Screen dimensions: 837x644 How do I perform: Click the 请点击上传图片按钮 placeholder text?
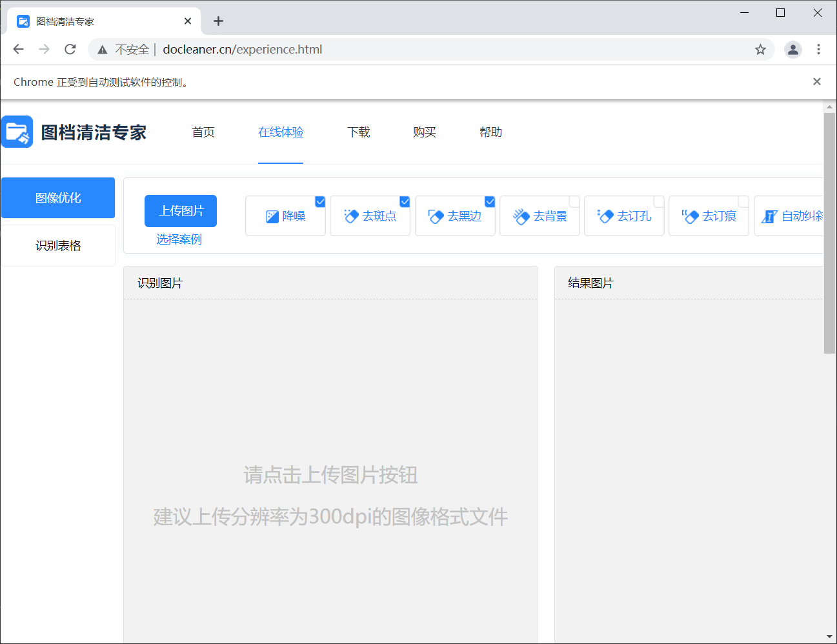[x=330, y=476]
